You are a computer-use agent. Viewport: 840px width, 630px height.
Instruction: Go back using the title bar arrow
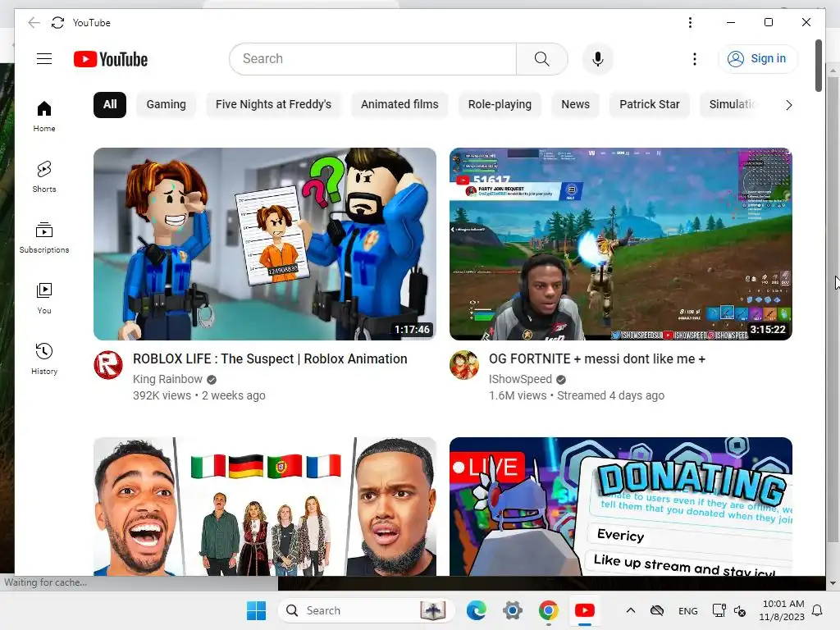[34, 22]
